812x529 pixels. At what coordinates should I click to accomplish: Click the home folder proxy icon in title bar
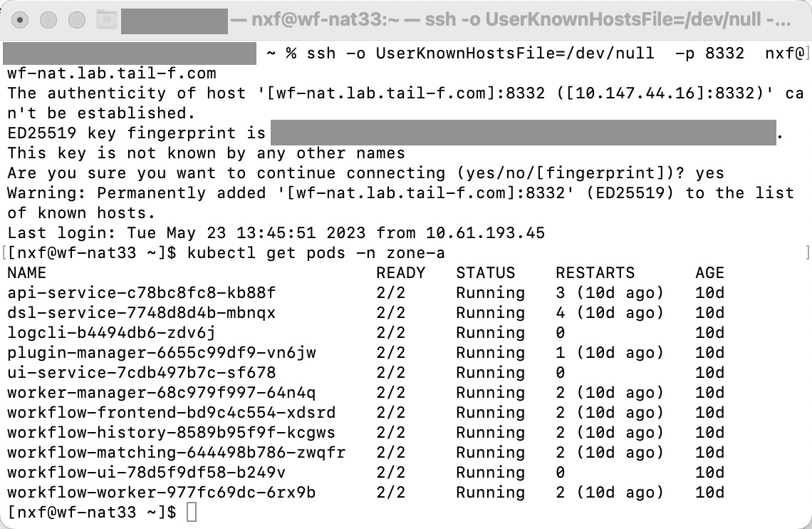[106, 20]
